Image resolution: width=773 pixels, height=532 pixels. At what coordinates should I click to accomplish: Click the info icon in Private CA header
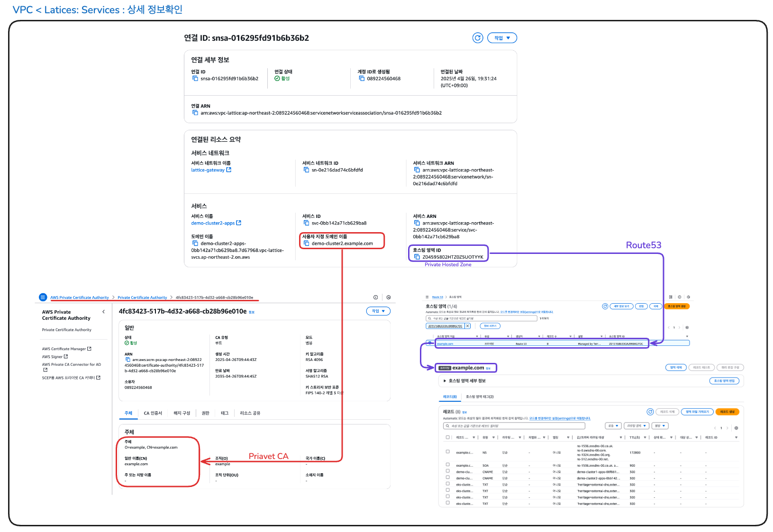pyautogui.click(x=376, y=298)
